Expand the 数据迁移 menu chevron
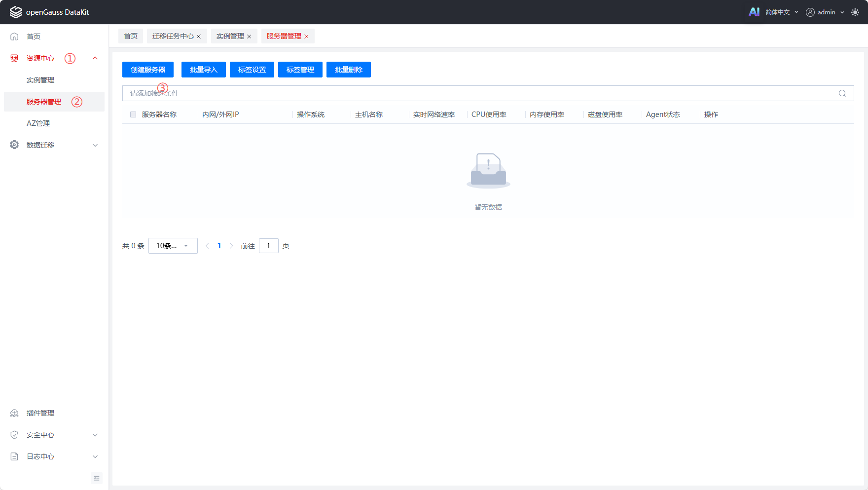 (x=95, y=145)
